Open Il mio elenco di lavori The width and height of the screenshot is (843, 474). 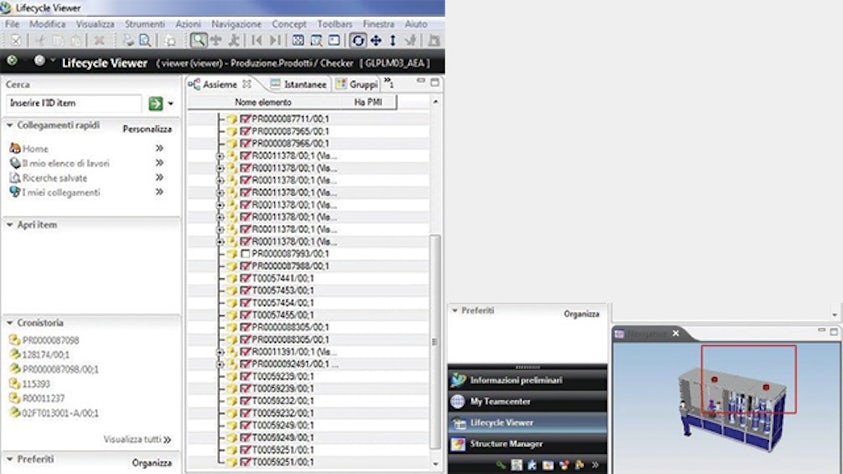66,163
